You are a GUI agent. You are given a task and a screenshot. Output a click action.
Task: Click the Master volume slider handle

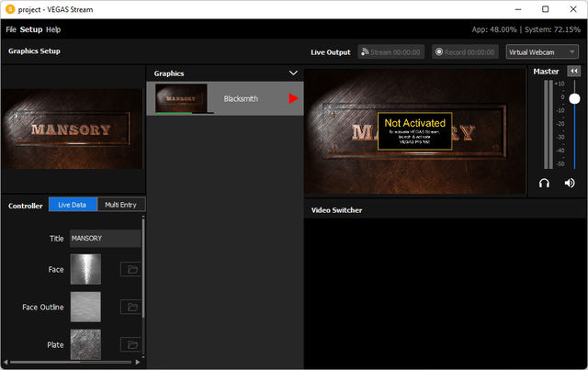point(574,98)
